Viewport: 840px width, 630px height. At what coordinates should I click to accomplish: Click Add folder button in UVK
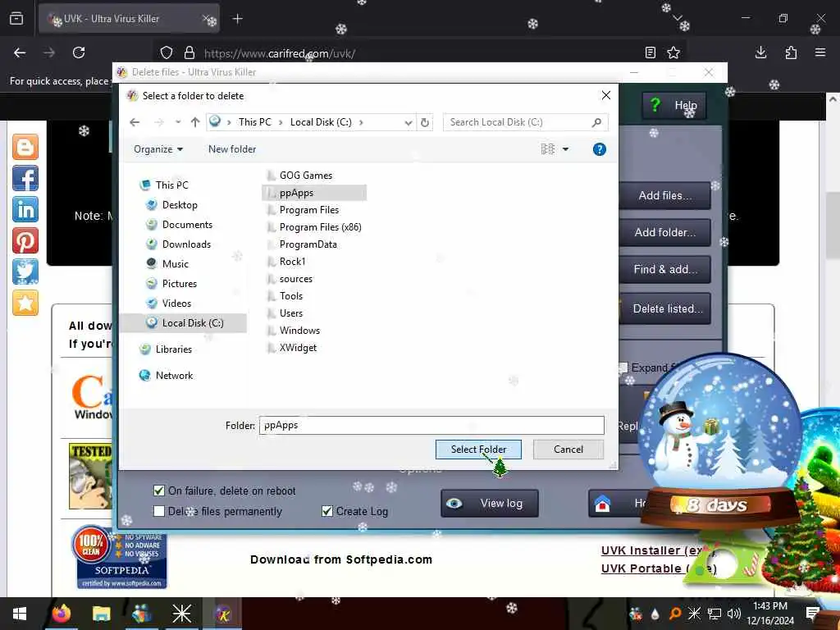(x=664, y=232)
